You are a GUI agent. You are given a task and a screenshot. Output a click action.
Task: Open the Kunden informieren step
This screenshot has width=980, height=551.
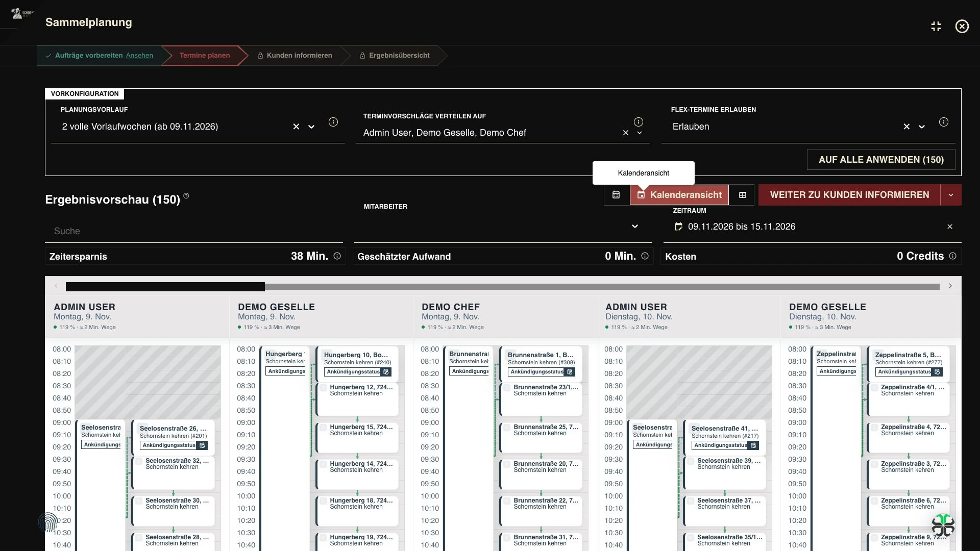(299, 56)
